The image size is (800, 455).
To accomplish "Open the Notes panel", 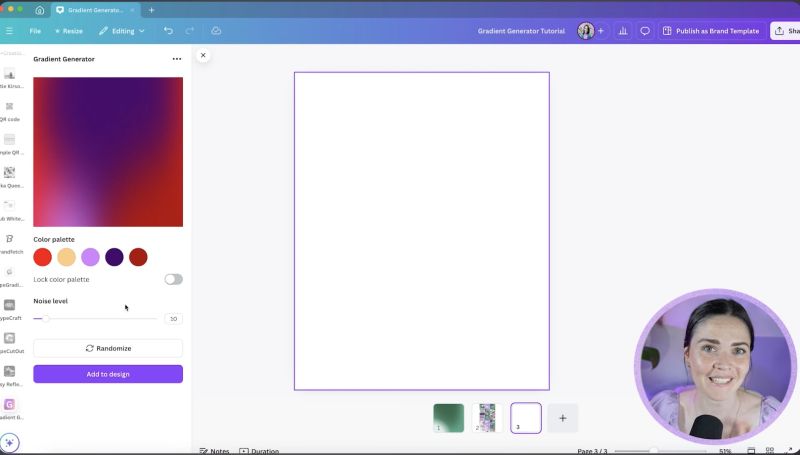I will pyautogui.click(x=214, y=451).
